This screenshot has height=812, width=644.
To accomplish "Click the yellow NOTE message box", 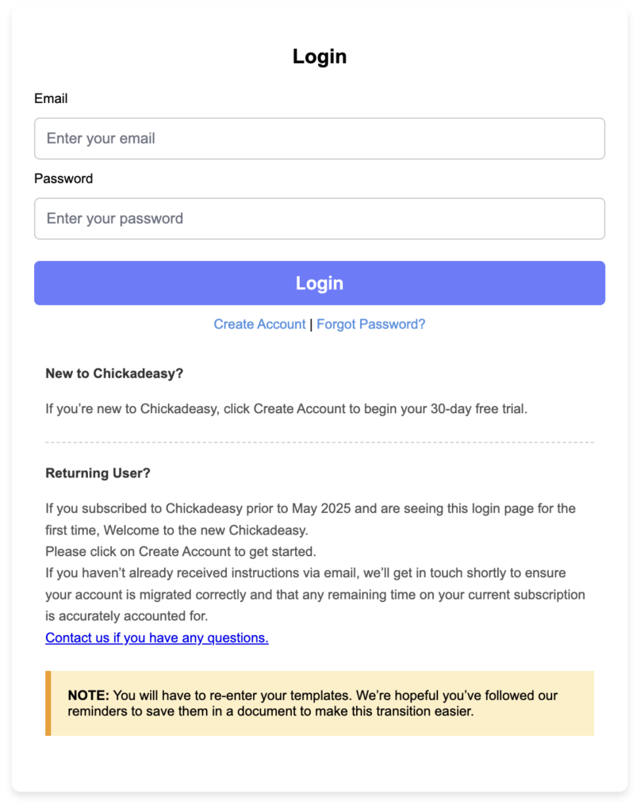I will click(320, 703).
